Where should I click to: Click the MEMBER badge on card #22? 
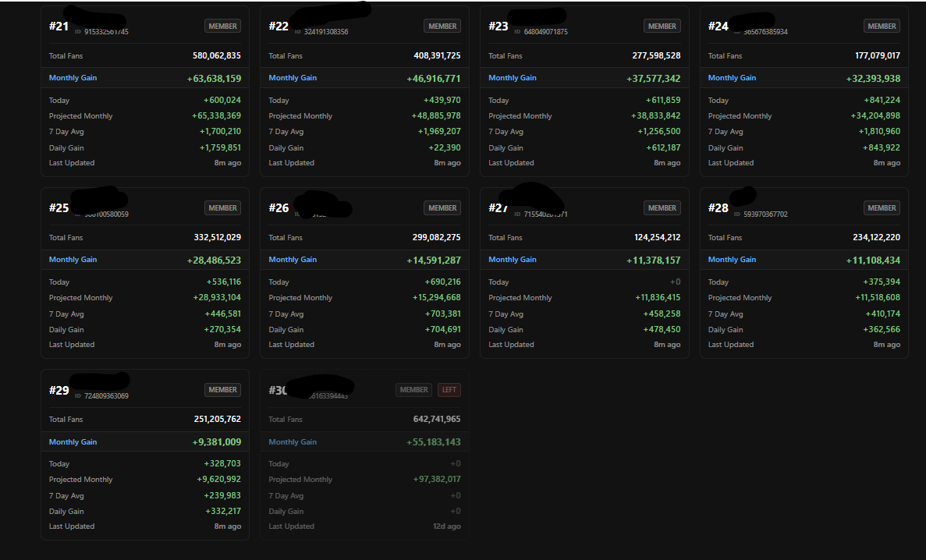point(442,26)
